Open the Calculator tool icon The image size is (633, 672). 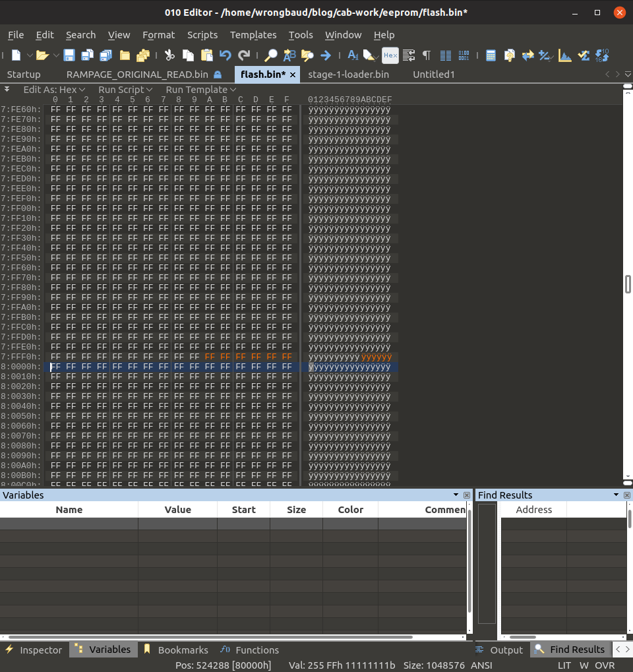491,55
